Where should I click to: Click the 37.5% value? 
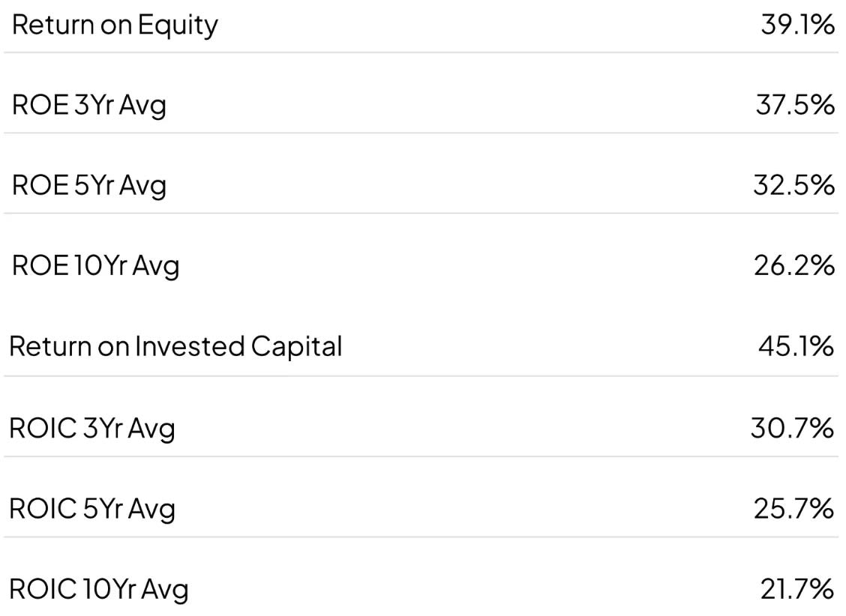(x=795, y=105)
